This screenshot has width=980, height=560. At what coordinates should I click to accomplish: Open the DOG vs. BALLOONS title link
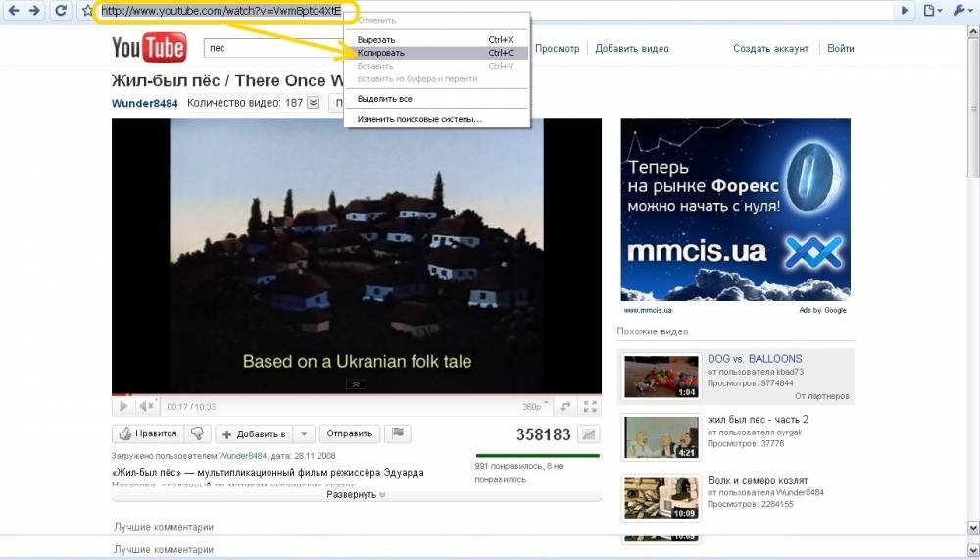pyautogui.click(x=755, y=359)
